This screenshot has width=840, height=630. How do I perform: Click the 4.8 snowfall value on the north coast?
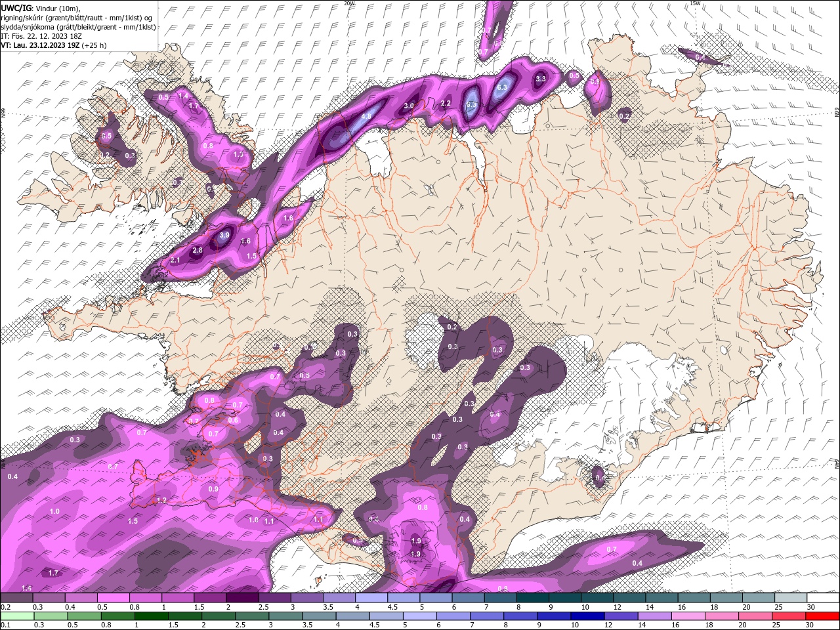tap(367, 116)
